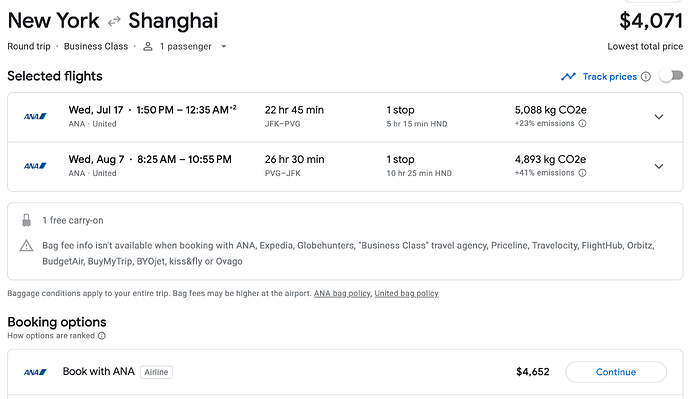
Task: Click the 10 hr 25 min HND layover
Action: click(x=419, y=173)
